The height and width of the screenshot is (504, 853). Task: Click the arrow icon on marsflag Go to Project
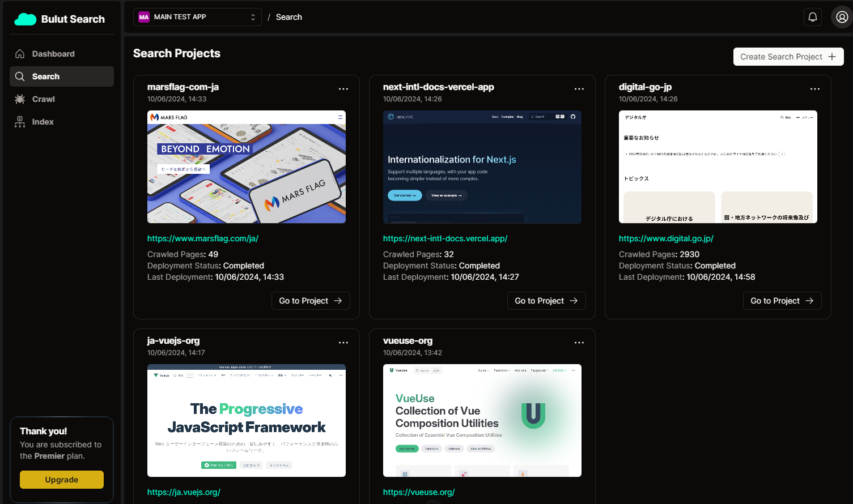[338, 301]
